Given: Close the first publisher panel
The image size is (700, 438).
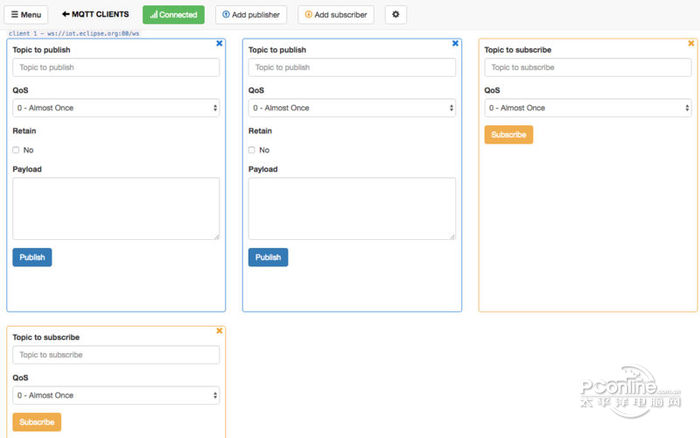Looking at the screenshot, I should 220,44.
